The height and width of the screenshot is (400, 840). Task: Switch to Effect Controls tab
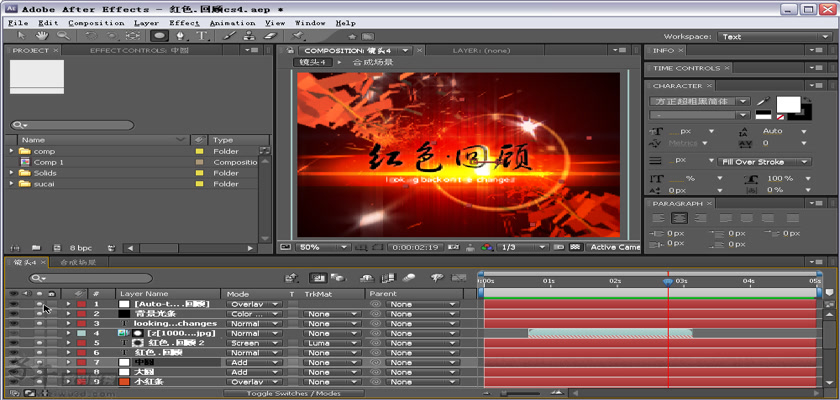pos(137,50)
